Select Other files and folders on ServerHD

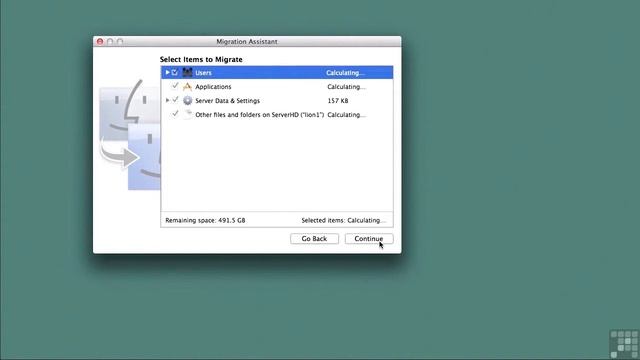[259, 115]
